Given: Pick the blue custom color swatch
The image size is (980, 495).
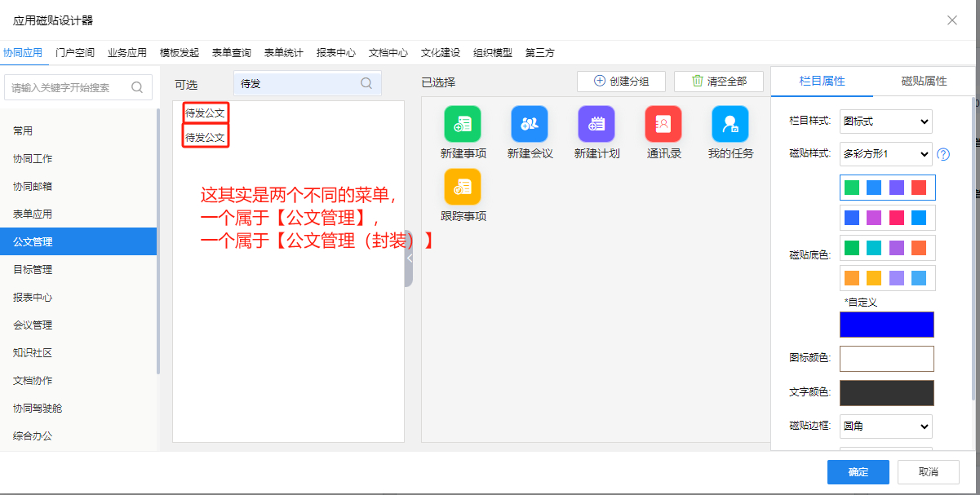Looking at the screenshot, I should (886, 325).
